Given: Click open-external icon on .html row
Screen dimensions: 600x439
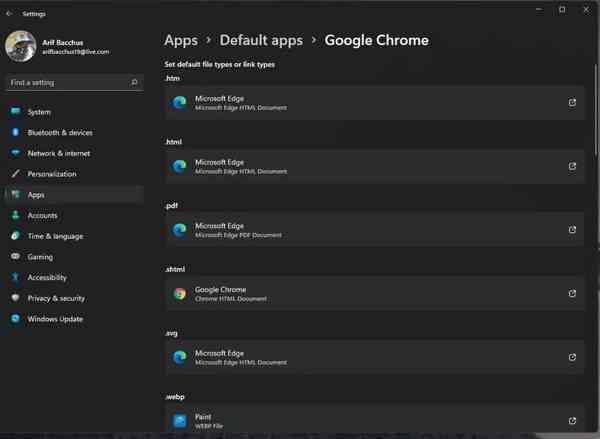Looking at the screenshot, I should [x=572, y=166].
